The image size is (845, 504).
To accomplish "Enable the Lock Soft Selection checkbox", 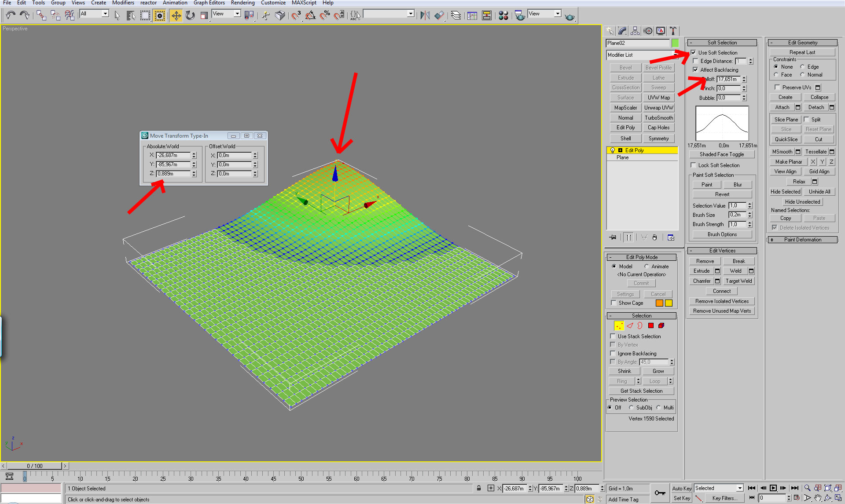I will 694,165.
